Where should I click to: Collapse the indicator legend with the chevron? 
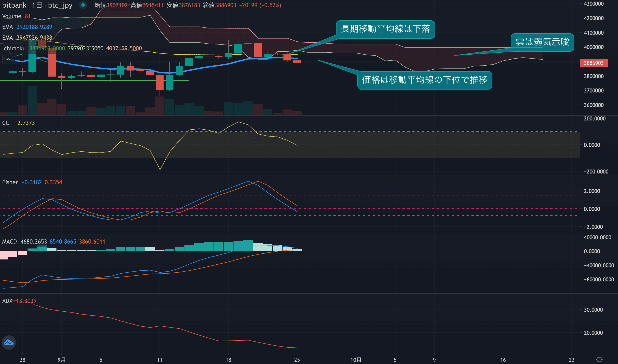(x=9, y=59)
